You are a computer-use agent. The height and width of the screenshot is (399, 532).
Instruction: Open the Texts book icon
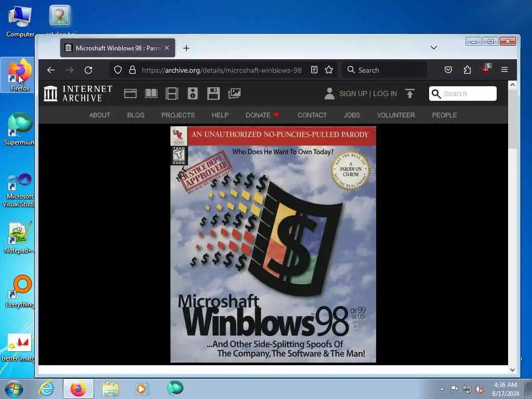click(151, 94)
